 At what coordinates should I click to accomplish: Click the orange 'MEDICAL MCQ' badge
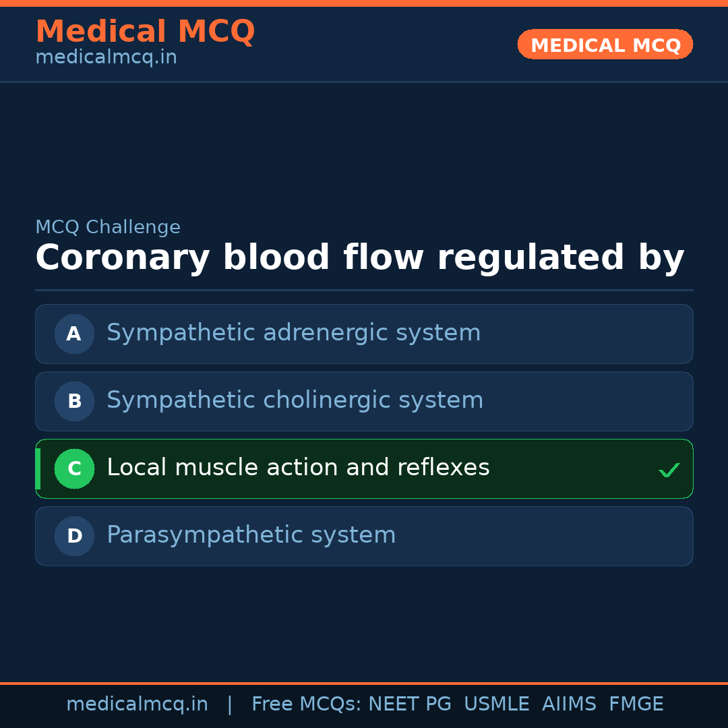605,44
